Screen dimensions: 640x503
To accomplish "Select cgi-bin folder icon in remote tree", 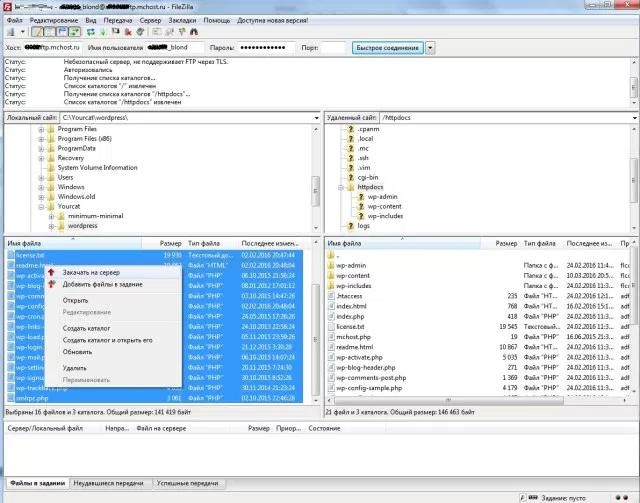I will (350, 178).
